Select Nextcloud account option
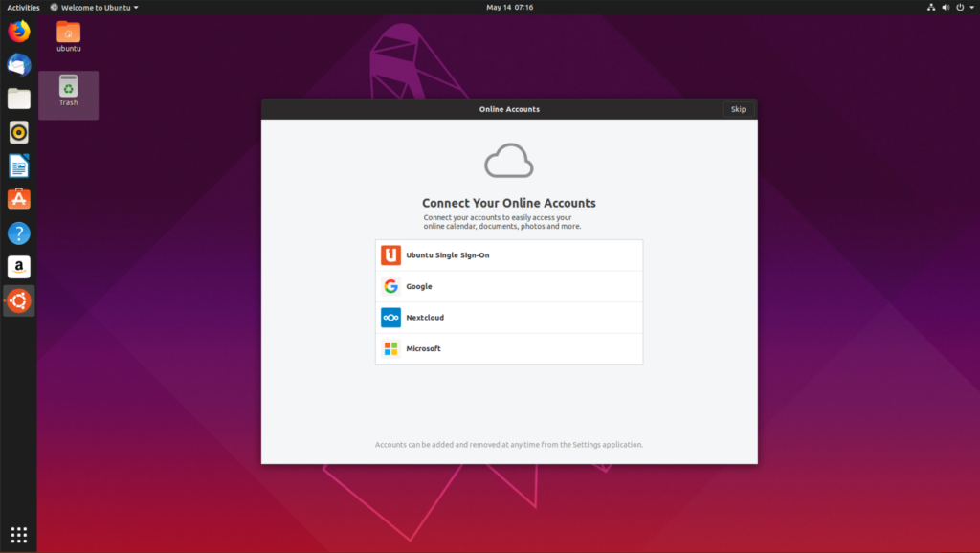This screenshot has width=980, height=553. click(509, 318)
